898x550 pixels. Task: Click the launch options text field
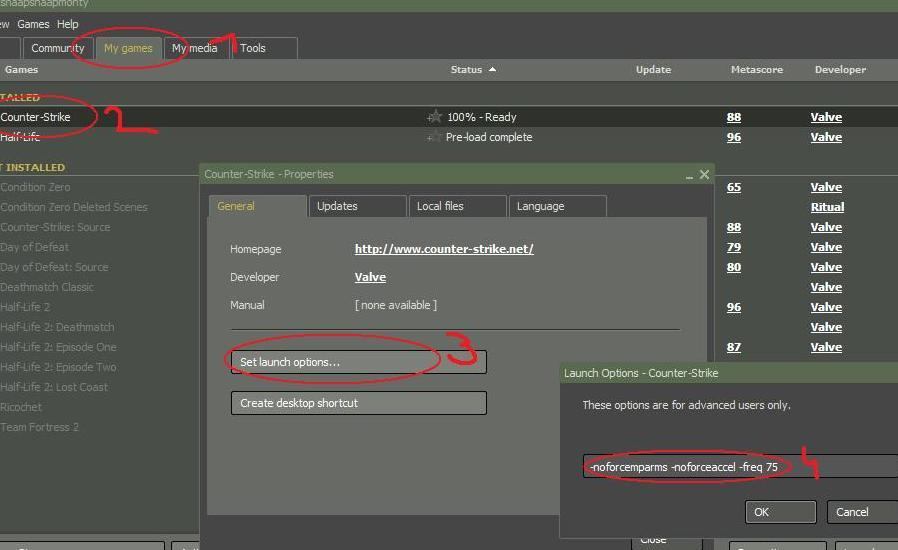[x=740, y=466]
